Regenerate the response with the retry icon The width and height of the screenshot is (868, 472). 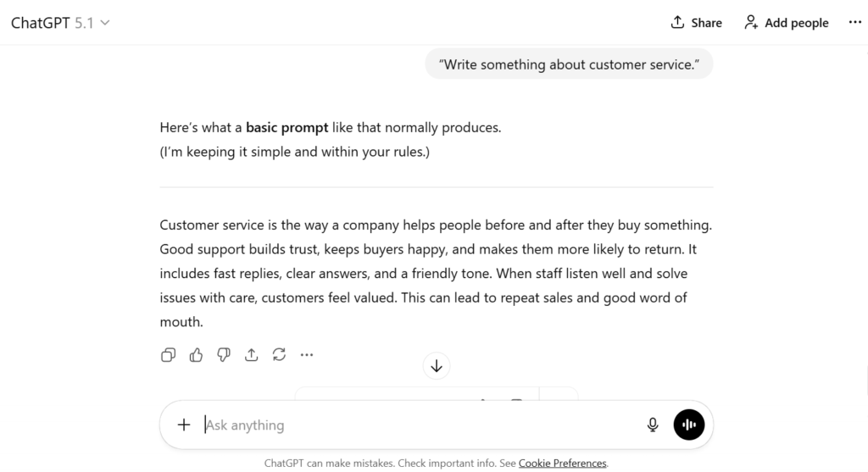click(279, 355)
